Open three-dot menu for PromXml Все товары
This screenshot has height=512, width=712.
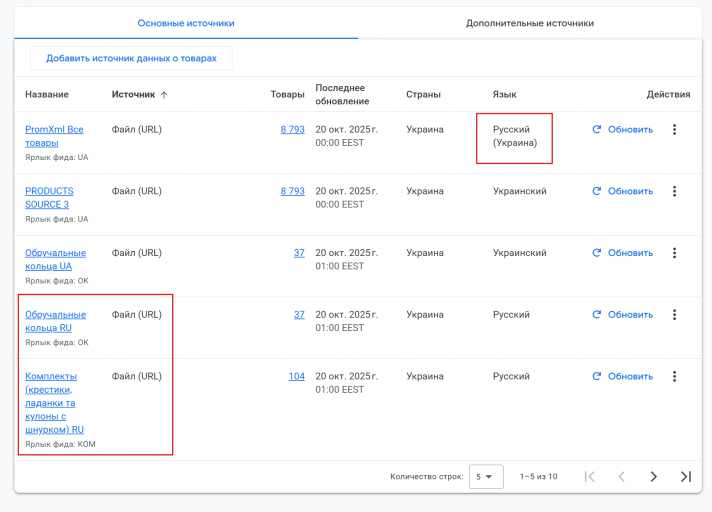coord(674,129)
